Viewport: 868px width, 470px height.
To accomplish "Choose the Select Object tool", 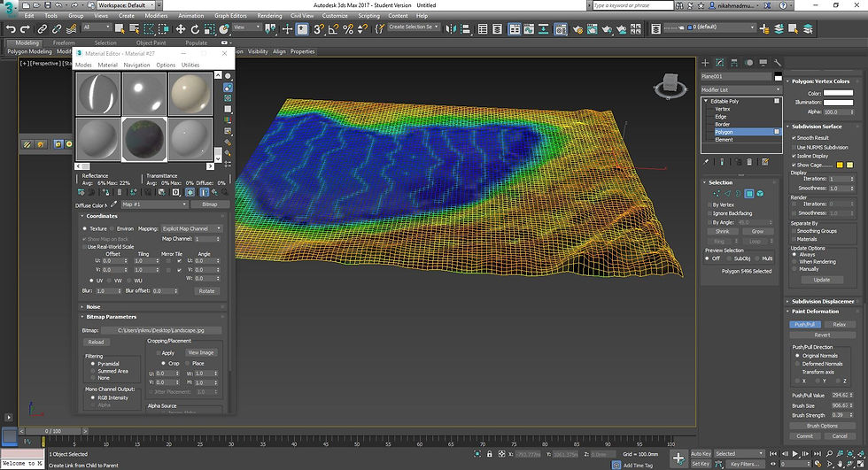I will [x=119, y=28].
